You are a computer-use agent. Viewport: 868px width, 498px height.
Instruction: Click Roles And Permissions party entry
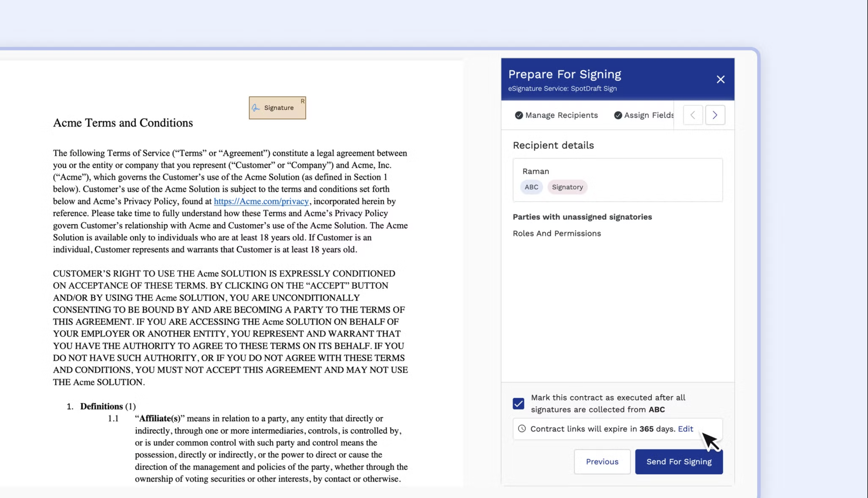coord(557,233)
